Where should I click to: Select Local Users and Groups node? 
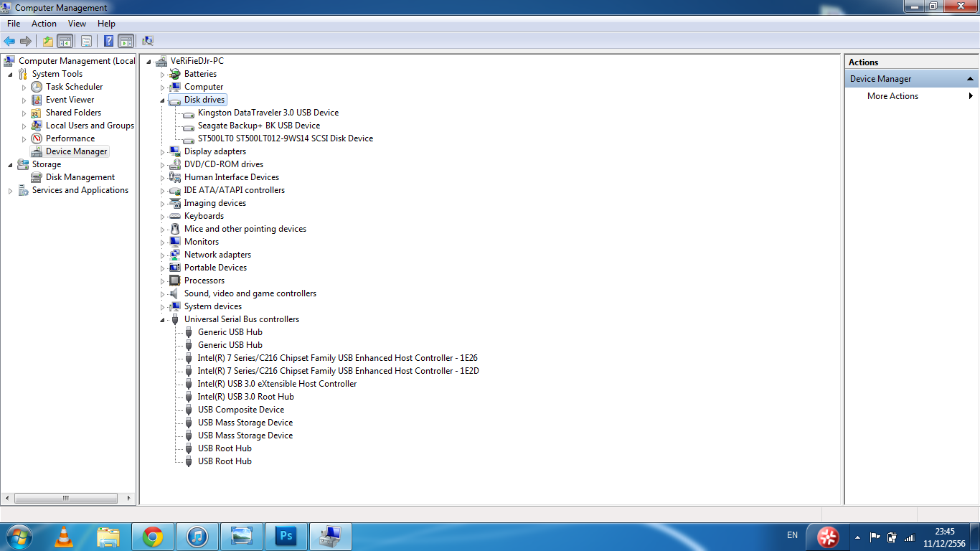tap(90, 126)
